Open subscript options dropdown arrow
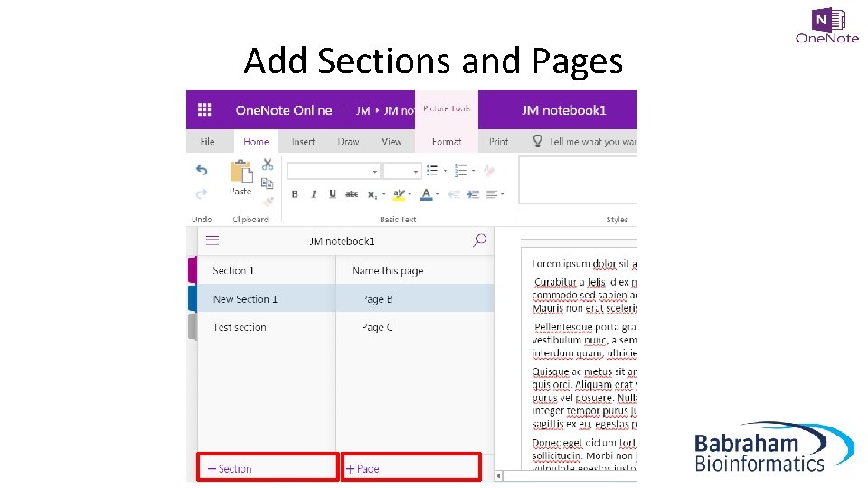Screen dimensions: 868x488 click(x=383, y=194)
